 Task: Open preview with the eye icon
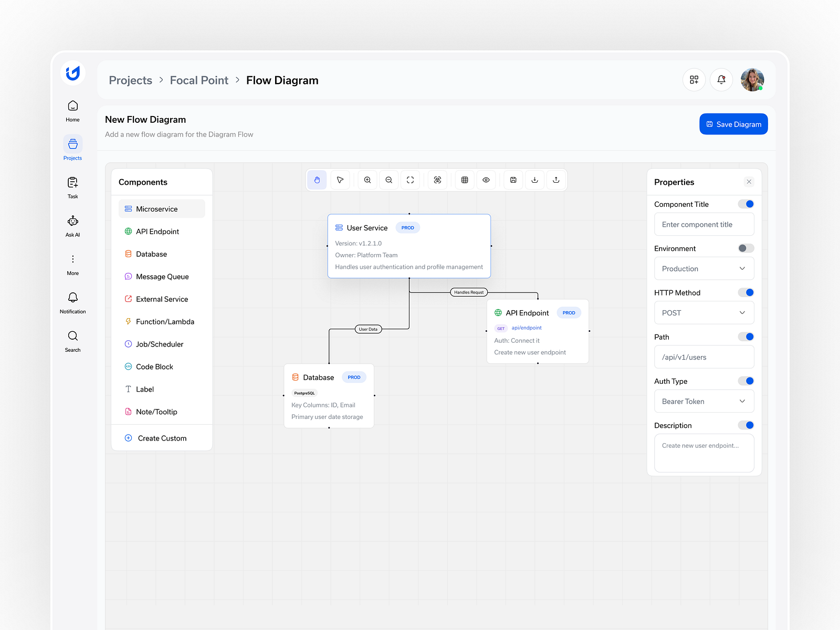click(486, 180)
